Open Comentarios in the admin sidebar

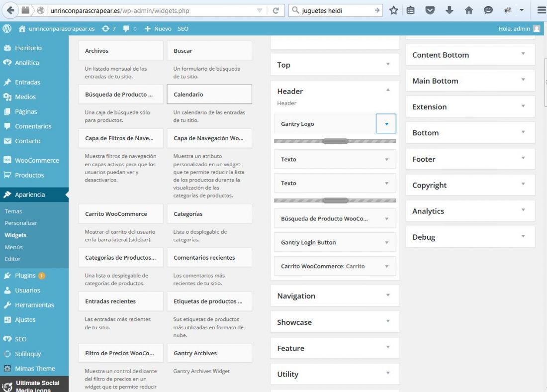tap(34, 126)
